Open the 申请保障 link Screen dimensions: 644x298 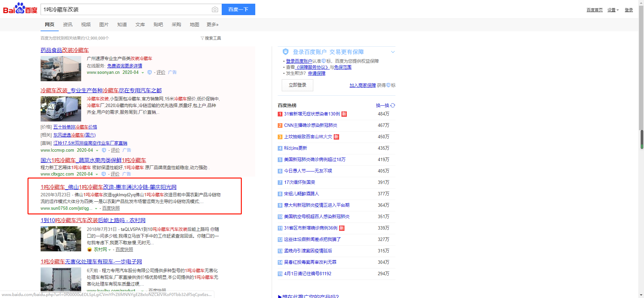(317, 73)
